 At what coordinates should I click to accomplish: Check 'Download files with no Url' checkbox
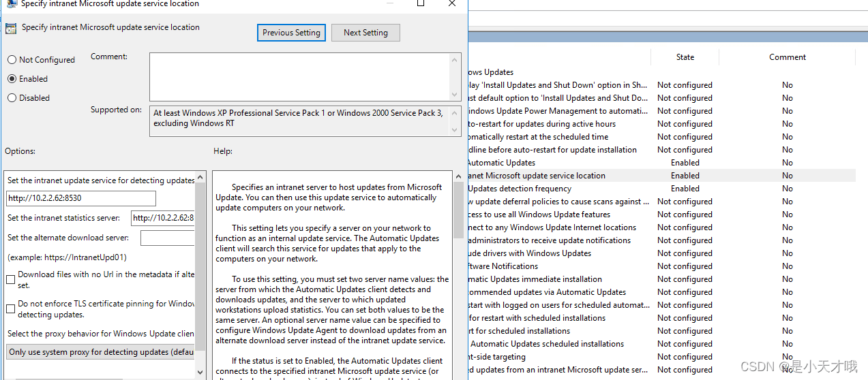click(x=10, y=279)
